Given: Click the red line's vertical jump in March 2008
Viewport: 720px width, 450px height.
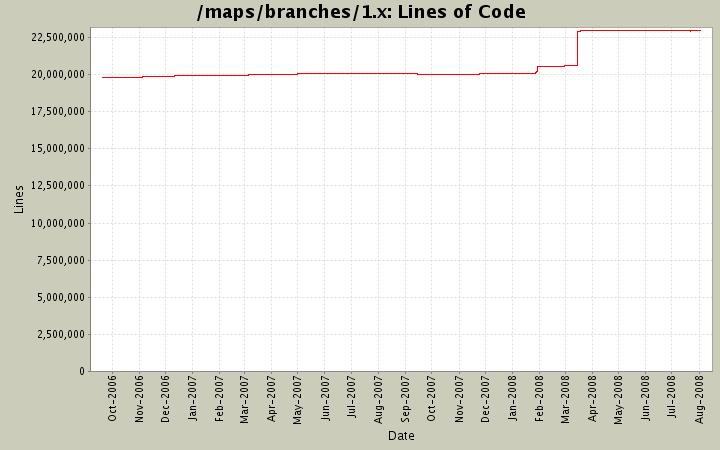Looking at the screenshot, I should coord(577,48).
